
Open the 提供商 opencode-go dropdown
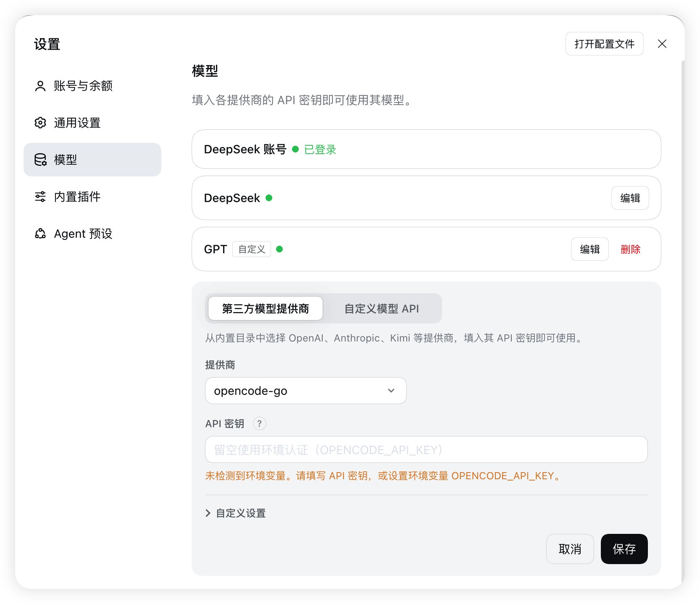[x=305, y=391]
